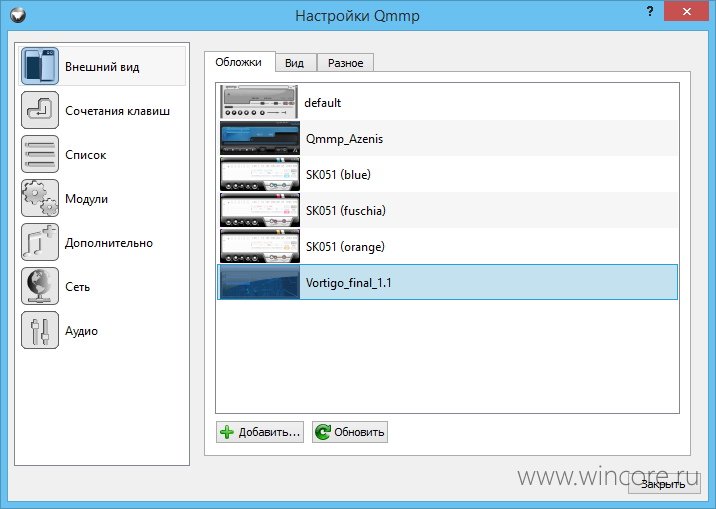Choose 'Список' label in sidebar
Viewport: 716px width, 509px height.
point(86,155)
